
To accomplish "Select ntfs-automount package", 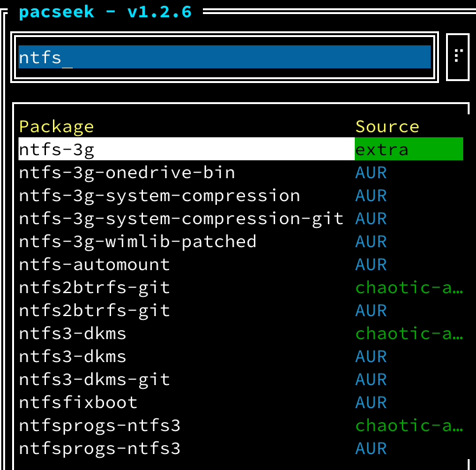I will click(94, 264).
